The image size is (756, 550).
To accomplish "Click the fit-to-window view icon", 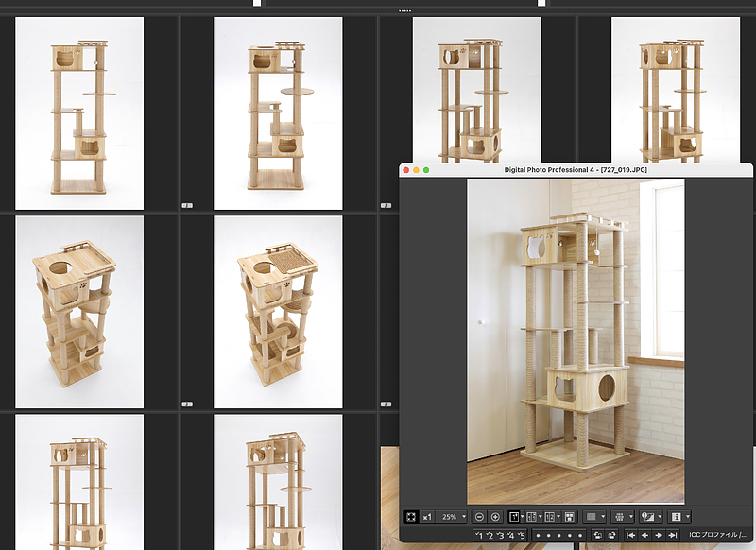I will 411,517.
